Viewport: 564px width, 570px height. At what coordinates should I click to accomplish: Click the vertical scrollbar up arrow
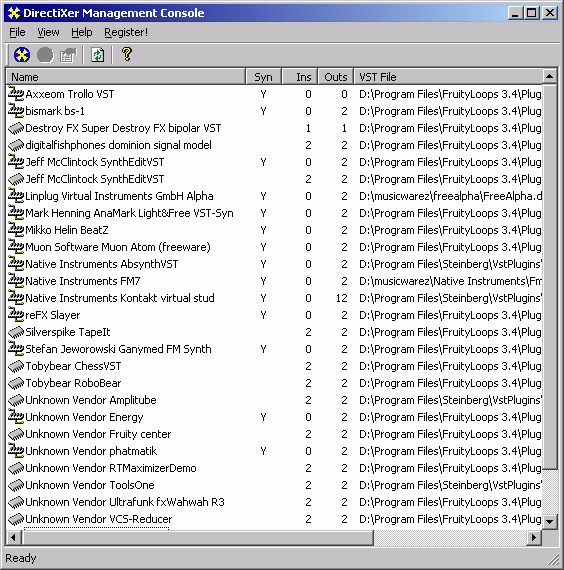point(549,76)
